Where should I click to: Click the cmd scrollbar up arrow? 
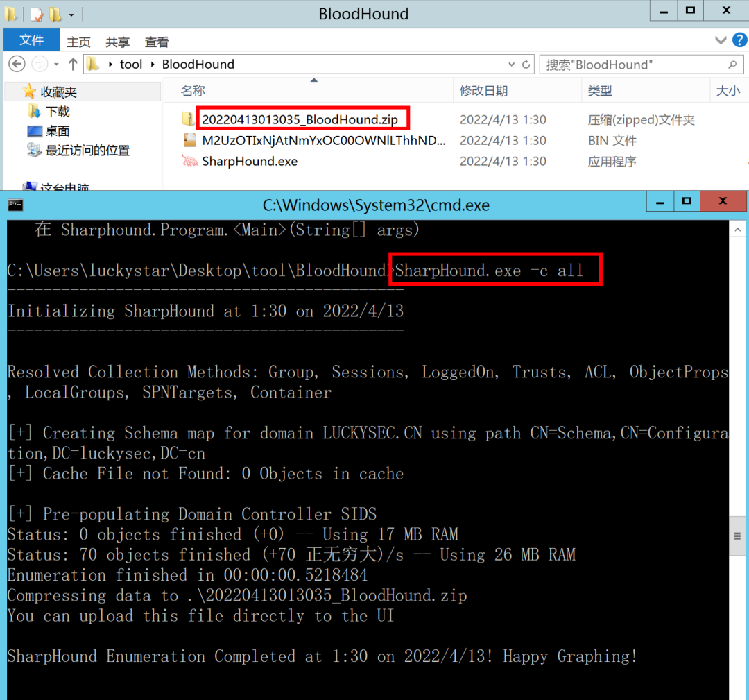click(x=737, y=230)
